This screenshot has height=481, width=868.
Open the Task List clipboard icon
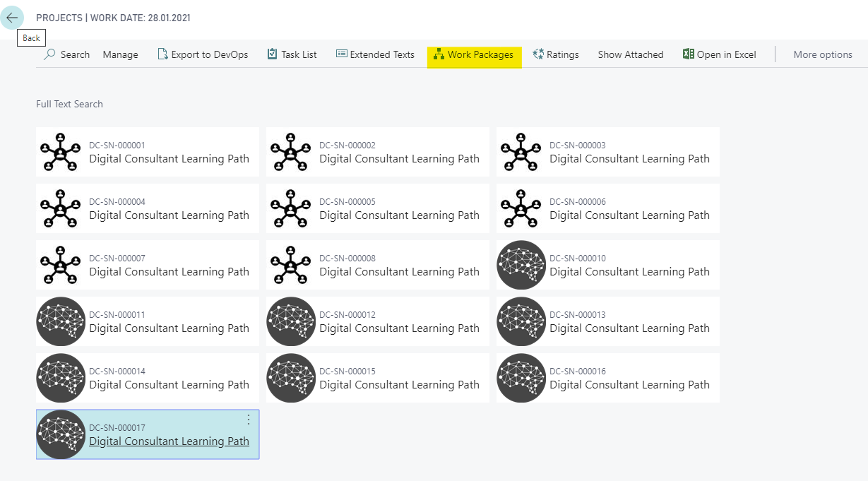pyautogui.click(x=272, y=54)
